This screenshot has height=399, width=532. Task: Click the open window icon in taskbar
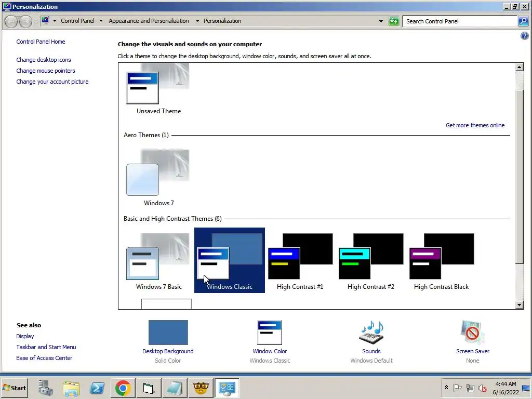[149, 388]
